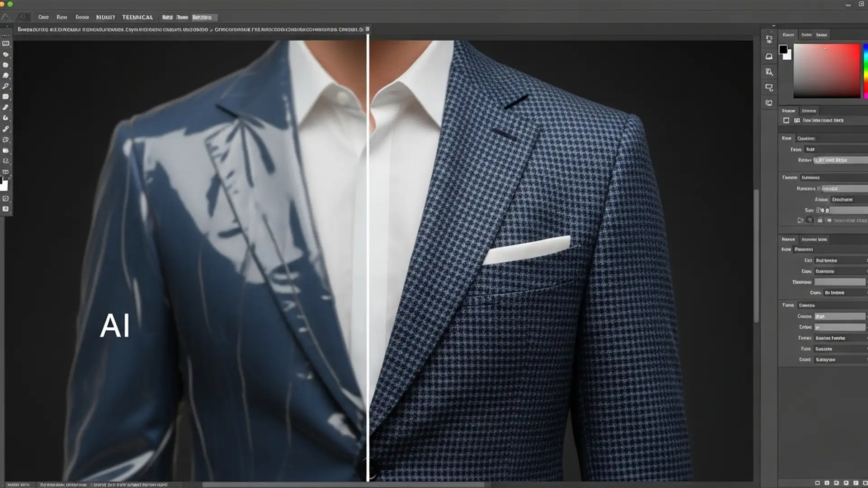Screen dimensions: 868x488
Task: Open the Image menu in the top menu bar
Action: coord(82,17)
